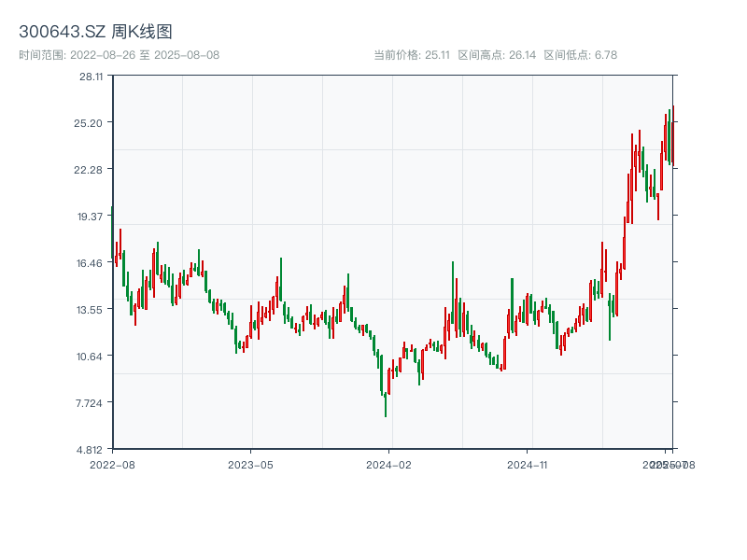Click x-axis label 2022-08
Screen dimensions: 747x560
click(x=112, y=465)
